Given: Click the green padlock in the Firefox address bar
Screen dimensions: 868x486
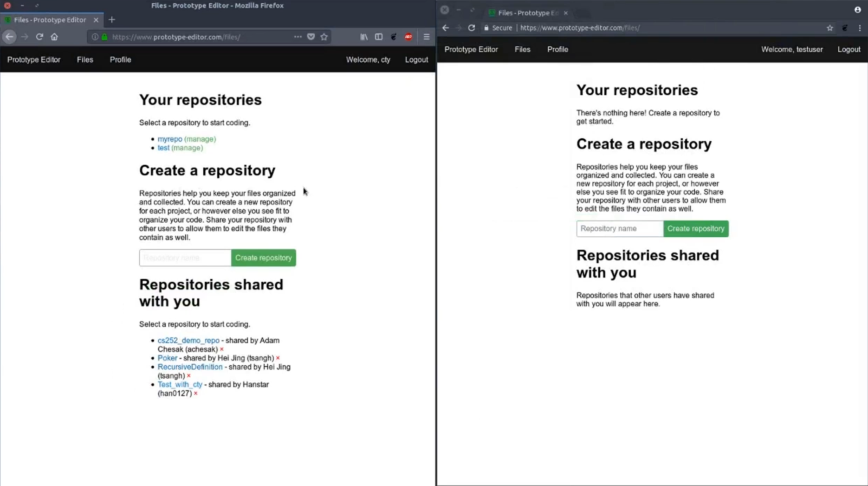Looking at the screenshot, I should click(x=104, y=37).
